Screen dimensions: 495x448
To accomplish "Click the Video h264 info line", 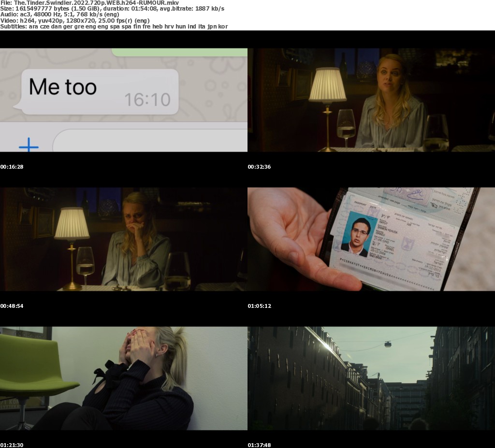I will click(x=75, y=20).
